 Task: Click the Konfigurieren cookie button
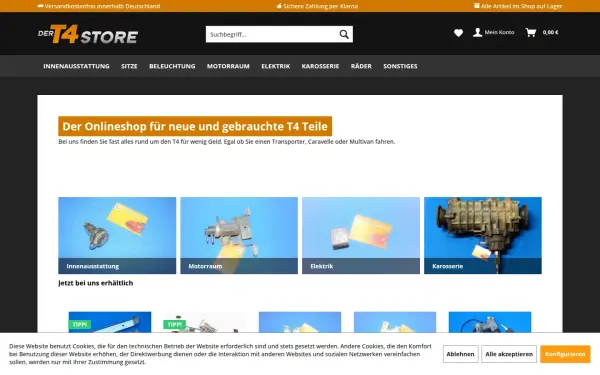(x=565, y=354)
